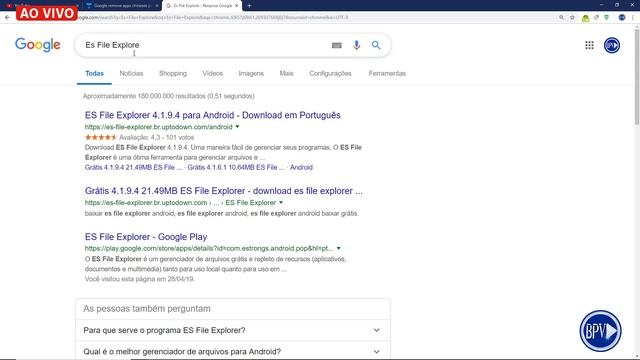
Task: Expand arrow beside play.google.com URL
Action: coord(338,248)
